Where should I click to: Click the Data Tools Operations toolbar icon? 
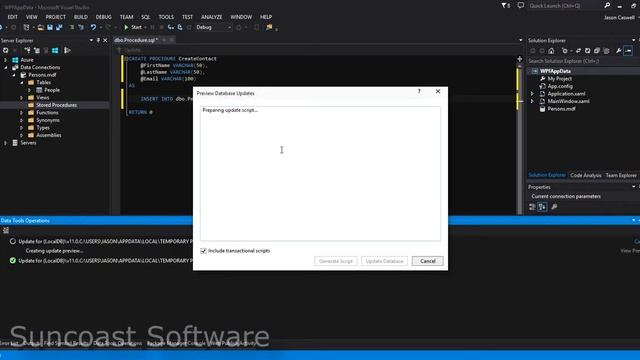(x=6, y=230)
